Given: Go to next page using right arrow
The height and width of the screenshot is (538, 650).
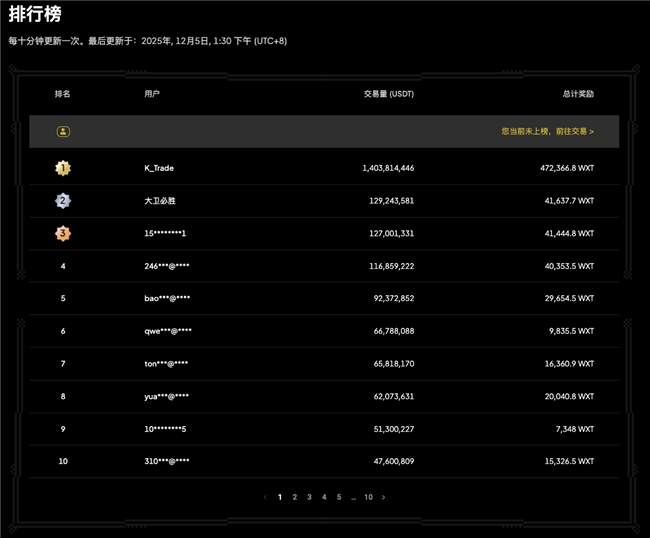Looking at the screenshot, I should coord(383,497).
